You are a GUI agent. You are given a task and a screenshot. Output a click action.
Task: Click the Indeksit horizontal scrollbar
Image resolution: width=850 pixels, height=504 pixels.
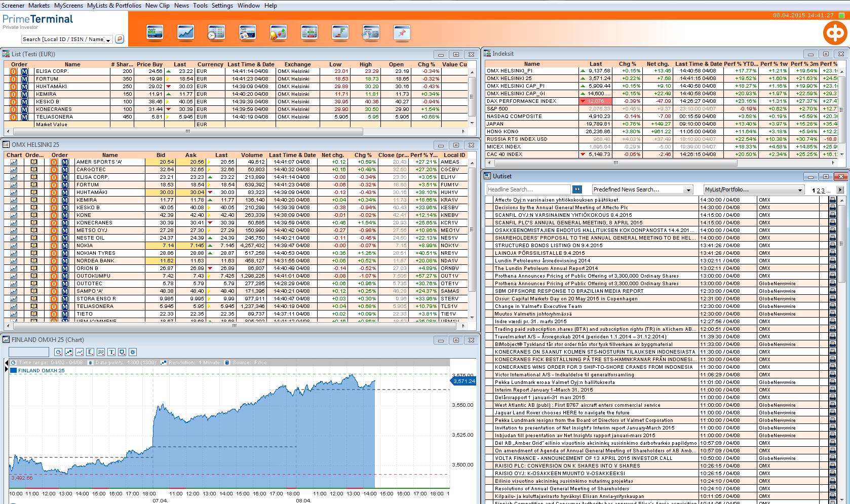pos(616,163)
